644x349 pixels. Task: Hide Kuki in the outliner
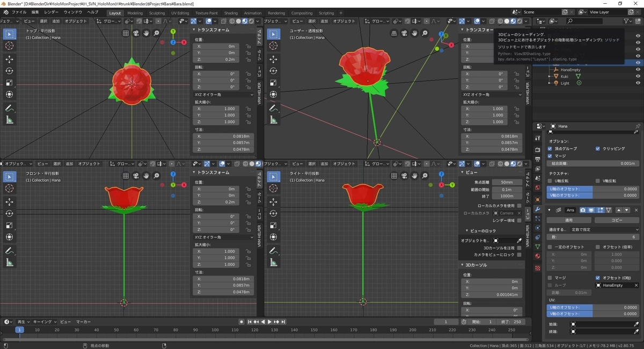point(638,76)
